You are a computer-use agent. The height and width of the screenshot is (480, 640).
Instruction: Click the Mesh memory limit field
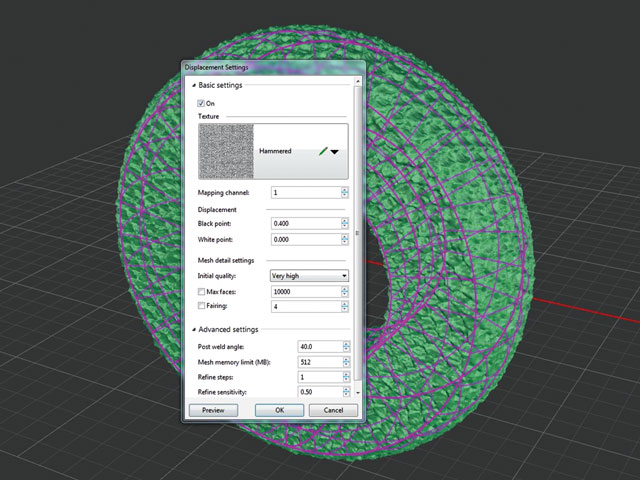[x=320, y=362]
